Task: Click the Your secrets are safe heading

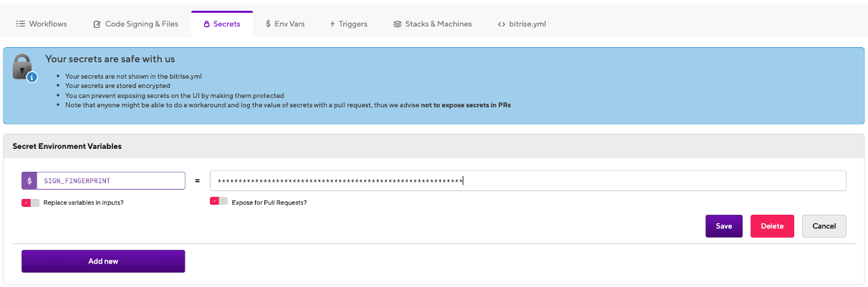Action: (x=110, y=59)
